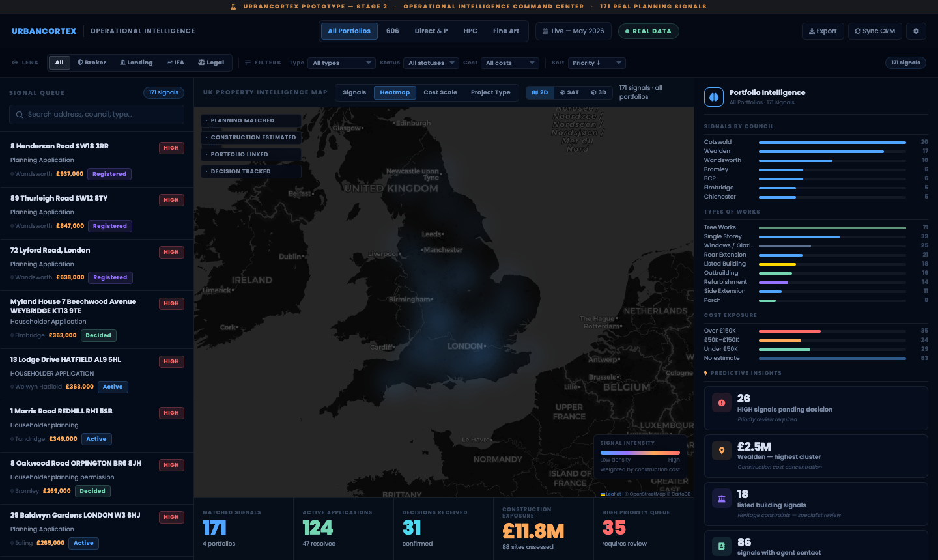
Task: Select the All Portfolios tab
Action: pyautogui.click(x=349, y=31)
